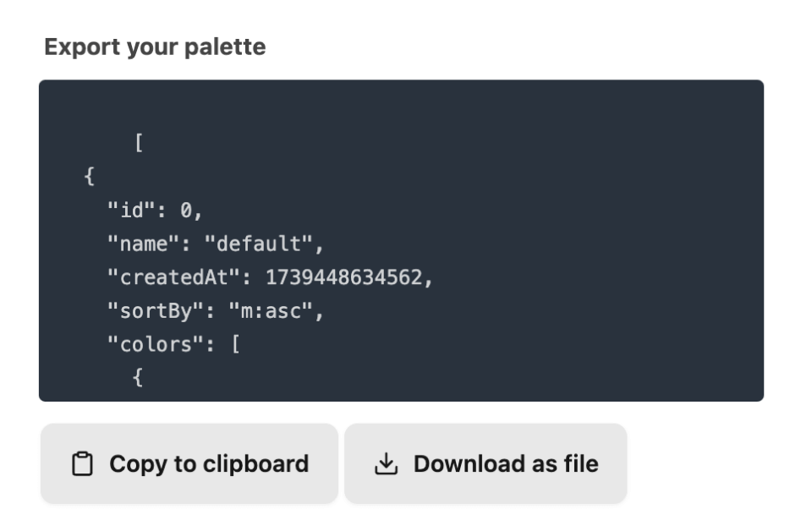
Task: Copy the palette JSON to clipboard
Action: pos(189,463)
